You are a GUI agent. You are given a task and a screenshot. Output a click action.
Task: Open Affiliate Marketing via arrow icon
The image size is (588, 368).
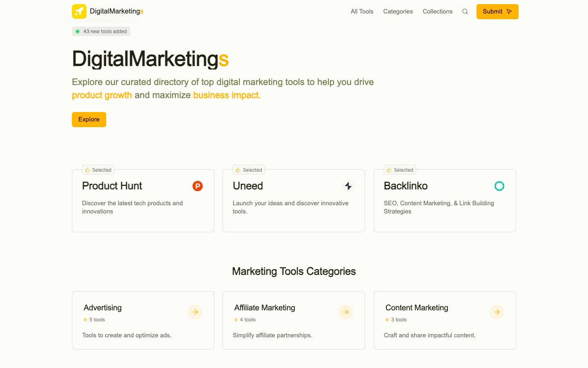[346, 312]
